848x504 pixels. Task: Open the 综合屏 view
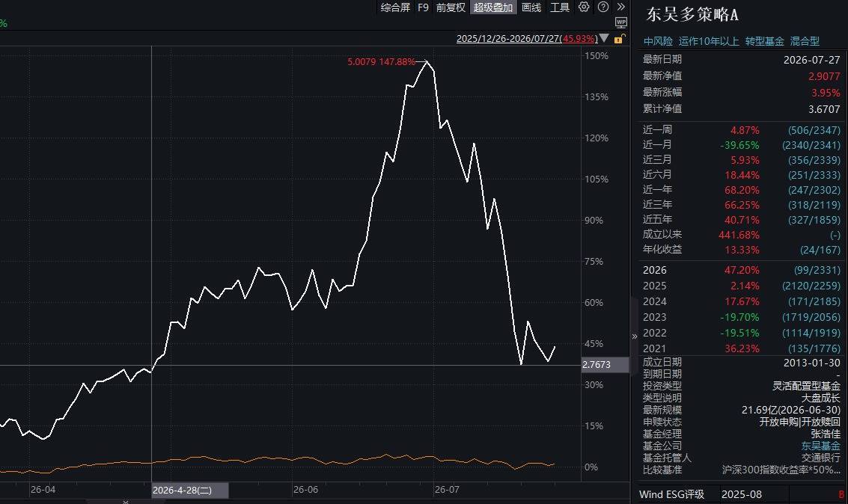[x=395, y=7]
